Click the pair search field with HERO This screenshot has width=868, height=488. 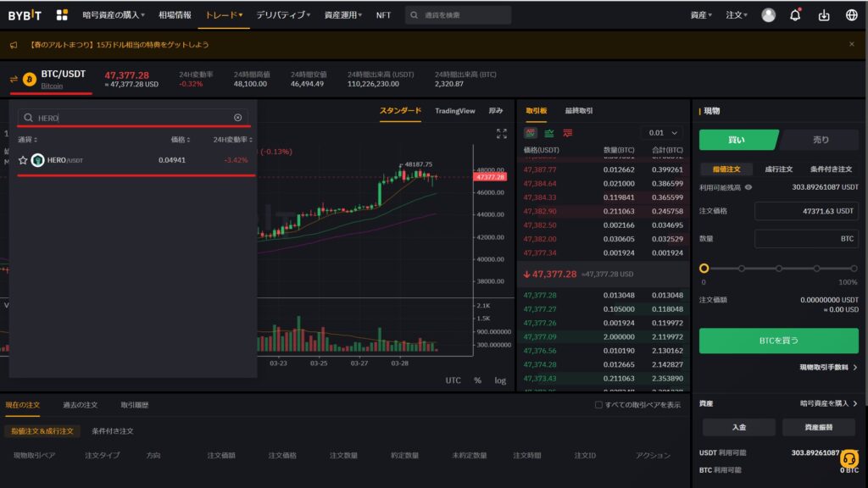[133, 117]
